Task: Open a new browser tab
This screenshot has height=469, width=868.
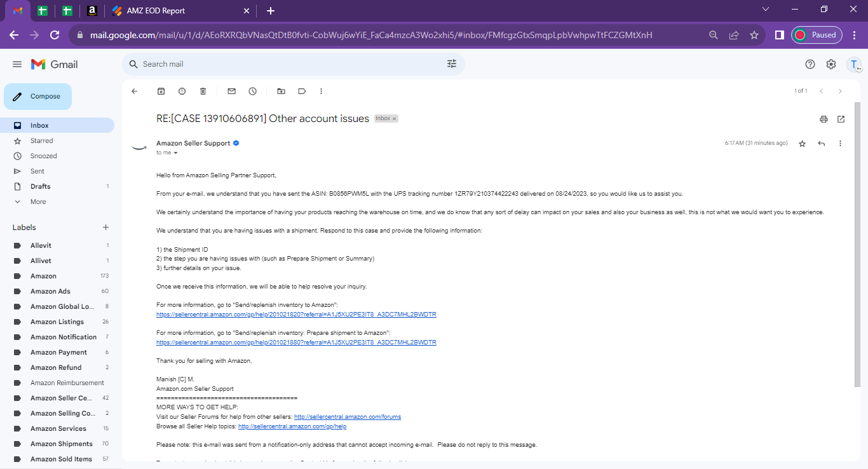Action: click(x=271, y=11)
